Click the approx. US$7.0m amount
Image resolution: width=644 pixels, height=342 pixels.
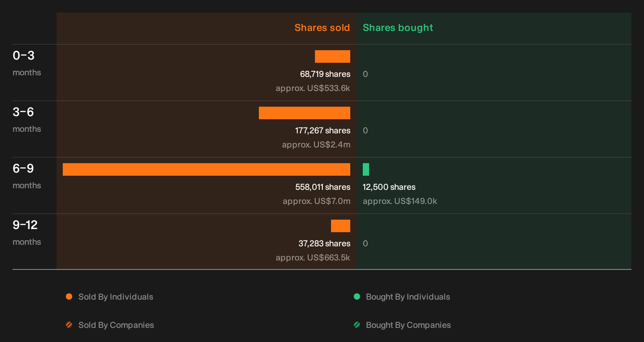(x=317, y=201)
